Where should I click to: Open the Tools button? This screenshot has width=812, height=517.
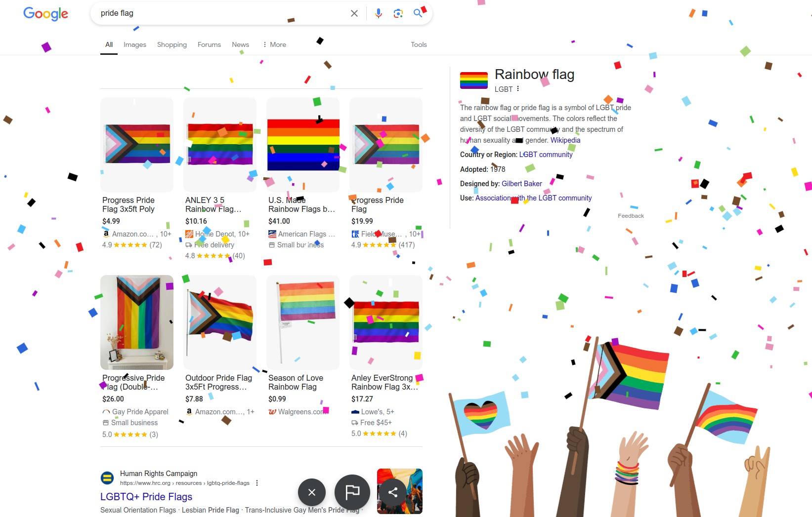pyautogui.click(x=419, y=44)
